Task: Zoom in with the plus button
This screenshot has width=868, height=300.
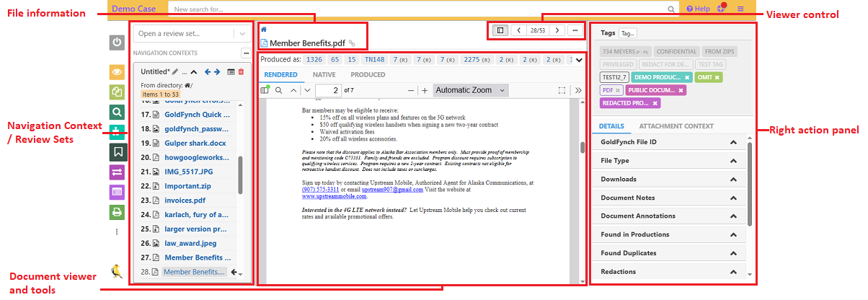Action: pyautogui.click(x=425, y=90)
